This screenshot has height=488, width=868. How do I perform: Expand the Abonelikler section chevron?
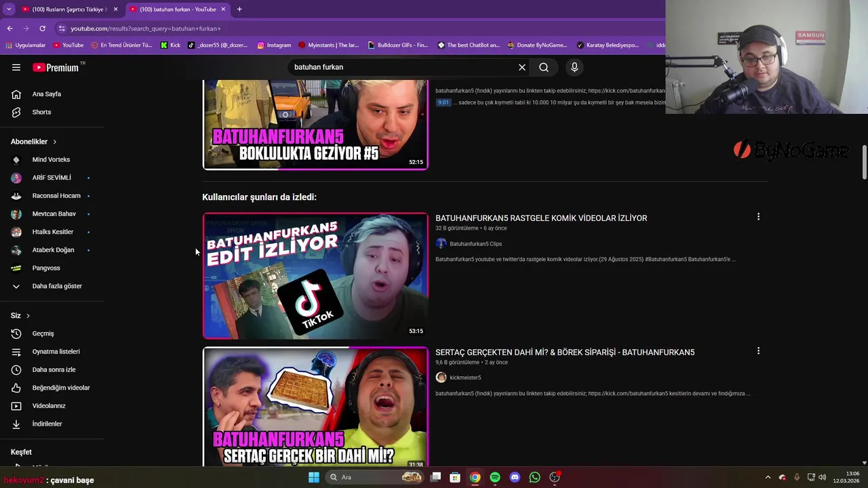click(54, 142)
